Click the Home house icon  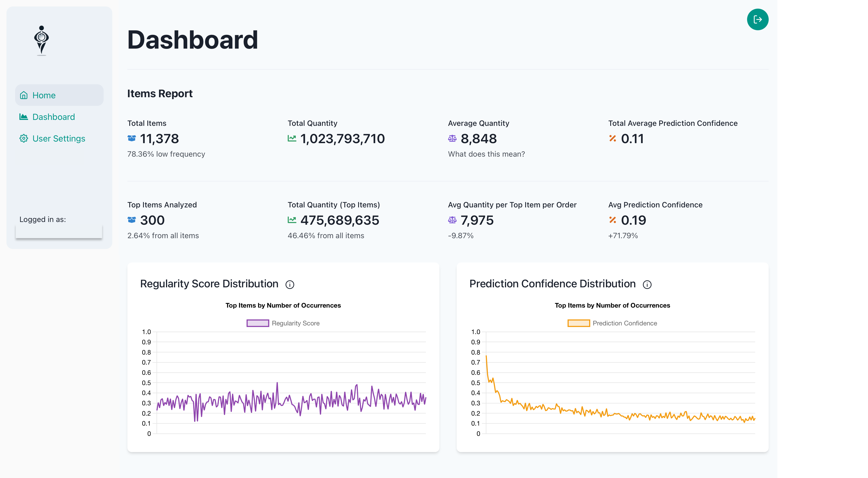click(x=23, y=95)
